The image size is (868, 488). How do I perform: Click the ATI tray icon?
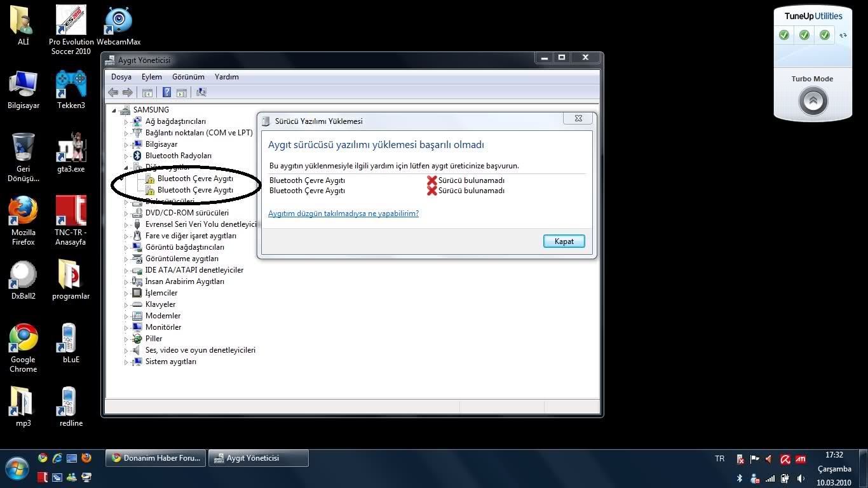tap(801, 459)
